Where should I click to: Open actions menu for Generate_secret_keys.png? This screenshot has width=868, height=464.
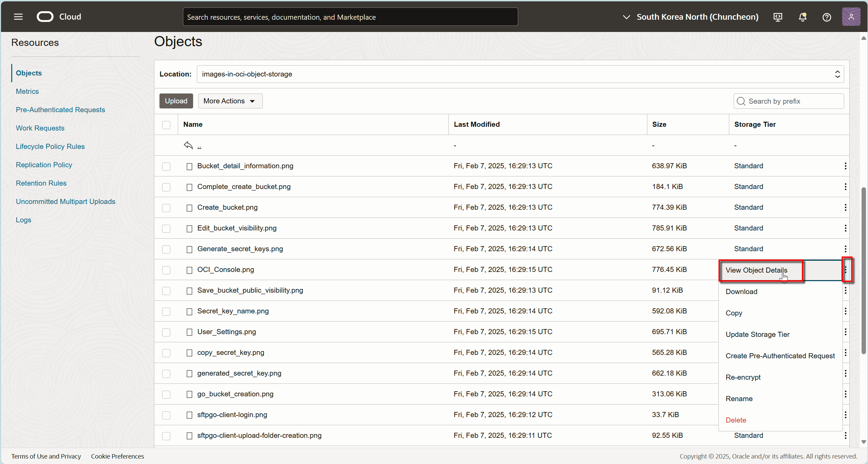click(x=845, y=249)
